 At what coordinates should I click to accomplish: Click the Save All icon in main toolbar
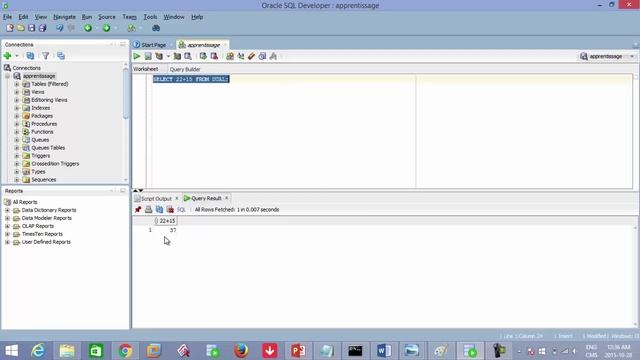click(42, 28)
